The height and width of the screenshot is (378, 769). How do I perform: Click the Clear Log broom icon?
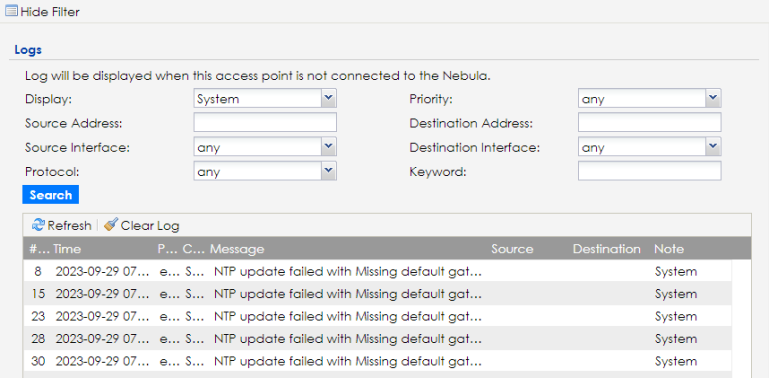[x=111, y=225]
